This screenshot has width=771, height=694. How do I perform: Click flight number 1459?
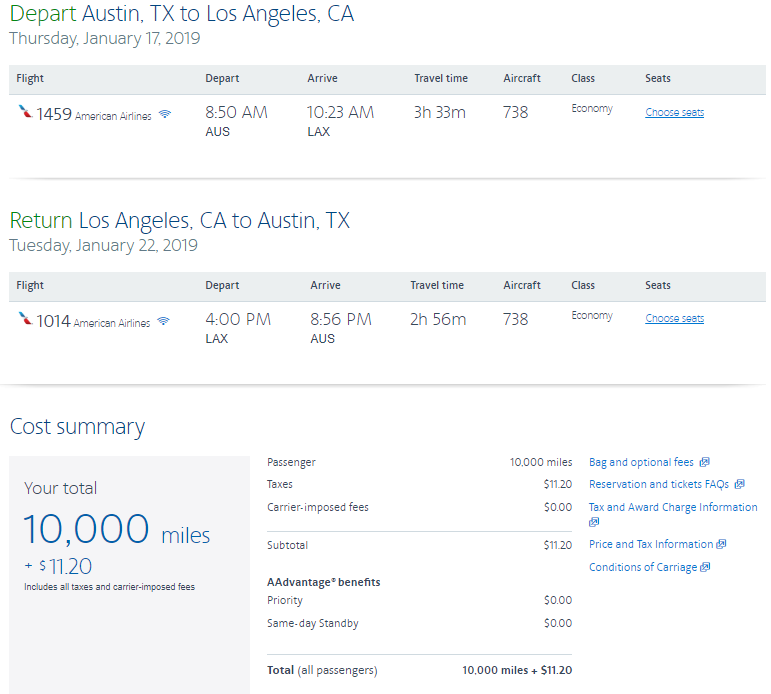[x=54, y=114]
